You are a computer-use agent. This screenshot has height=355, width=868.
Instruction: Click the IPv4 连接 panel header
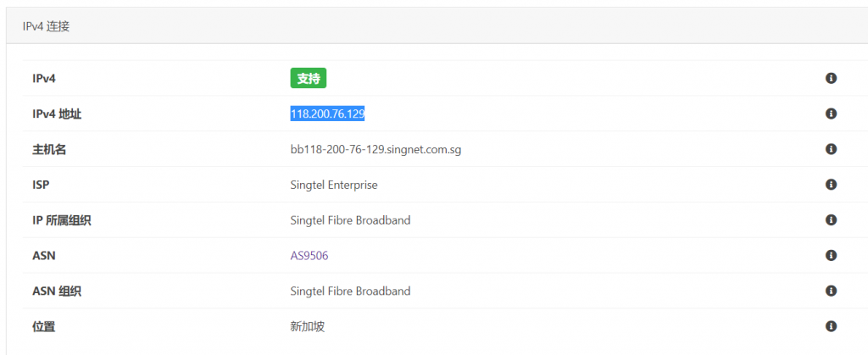coord(46,26)
